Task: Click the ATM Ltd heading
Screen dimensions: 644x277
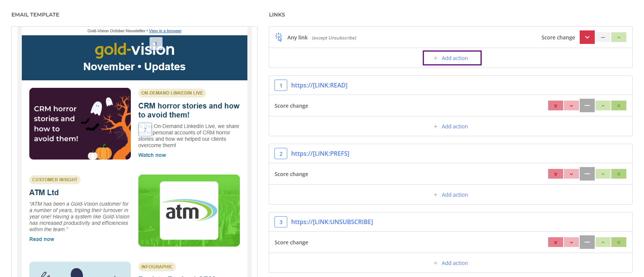Action: coord(44,193)
